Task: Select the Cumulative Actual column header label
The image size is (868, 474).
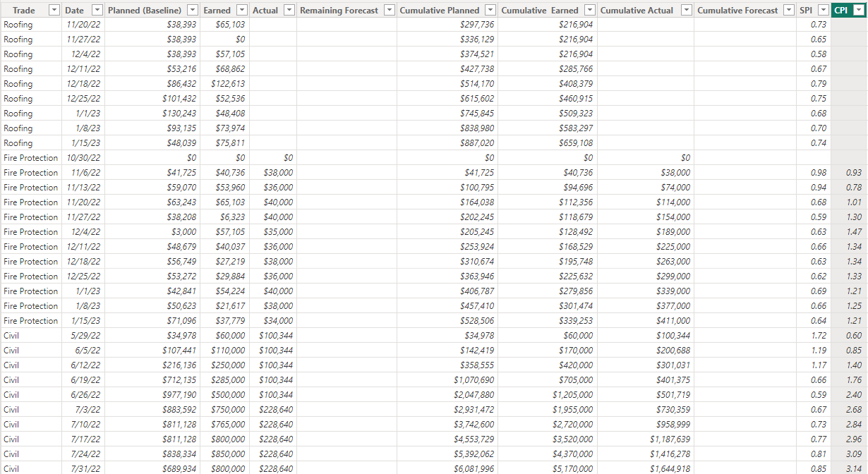Action: [x=637, y=11]
